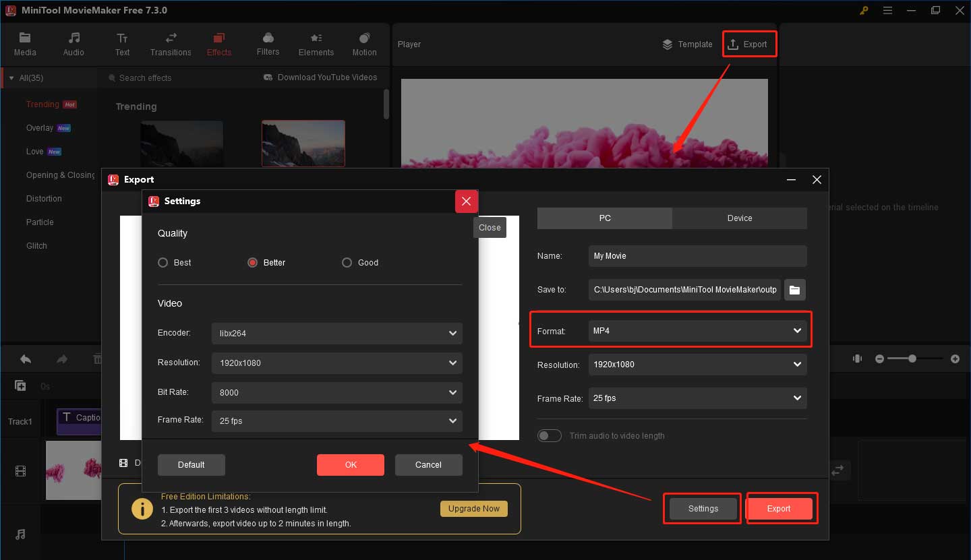Open Export window Frame Rate dropdown
The image size is (971, 560).
[x=698, y=398]
